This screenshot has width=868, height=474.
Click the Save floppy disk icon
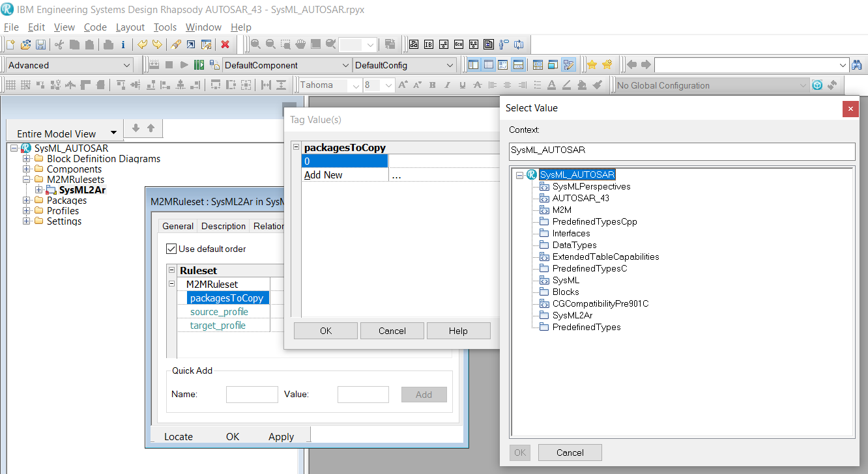[x=40, y=44]
